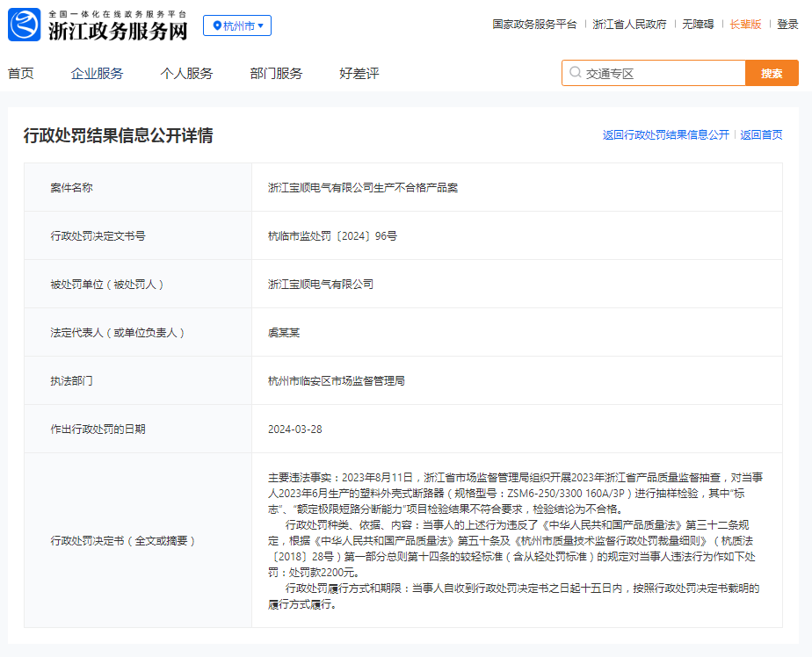
Task: Click the 被处罚单位（被处罚人） label
Action: point(107,285)
